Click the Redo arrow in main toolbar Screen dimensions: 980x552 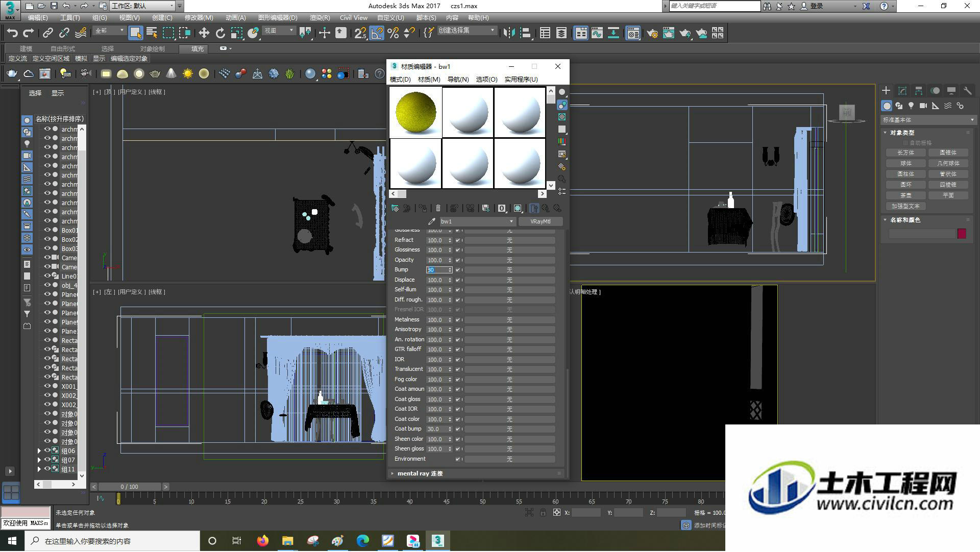[x=29, y=33]
